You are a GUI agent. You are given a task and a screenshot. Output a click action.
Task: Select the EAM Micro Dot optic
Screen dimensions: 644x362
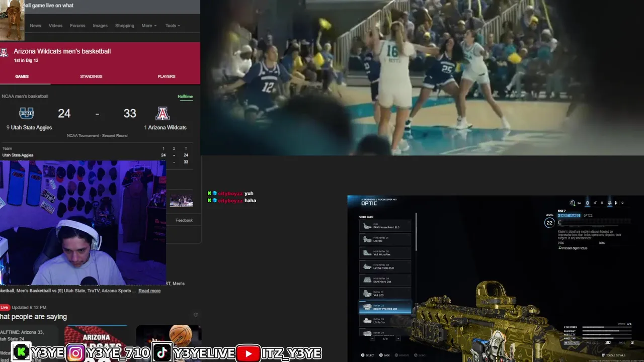(385, 280)
